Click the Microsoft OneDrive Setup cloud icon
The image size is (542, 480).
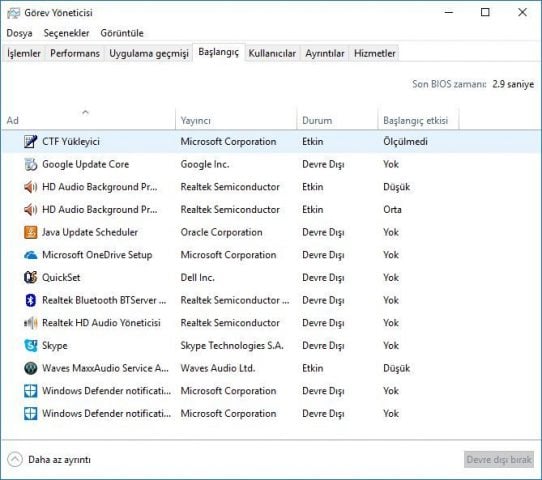tap(30, 255)
